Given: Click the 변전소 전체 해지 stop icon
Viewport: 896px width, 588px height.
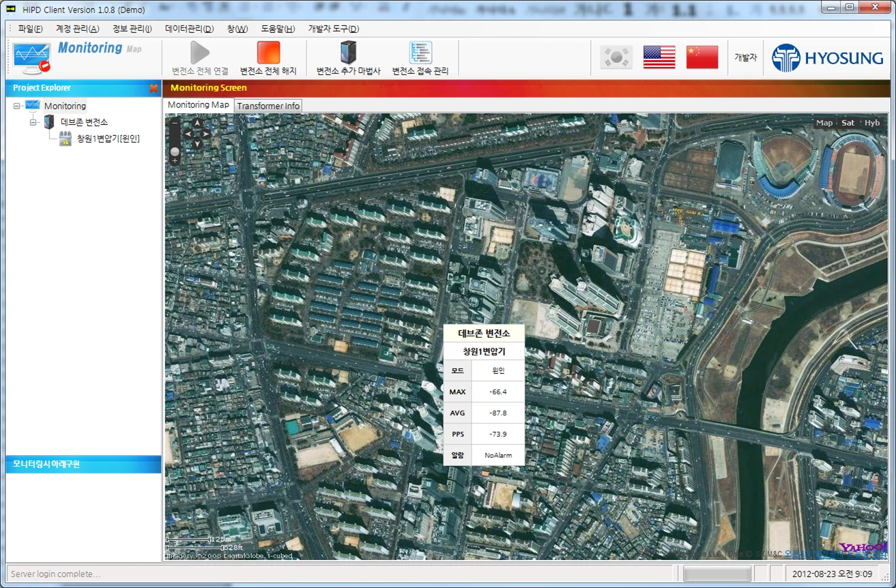Looking at the screenshot, I should (268, 53).
